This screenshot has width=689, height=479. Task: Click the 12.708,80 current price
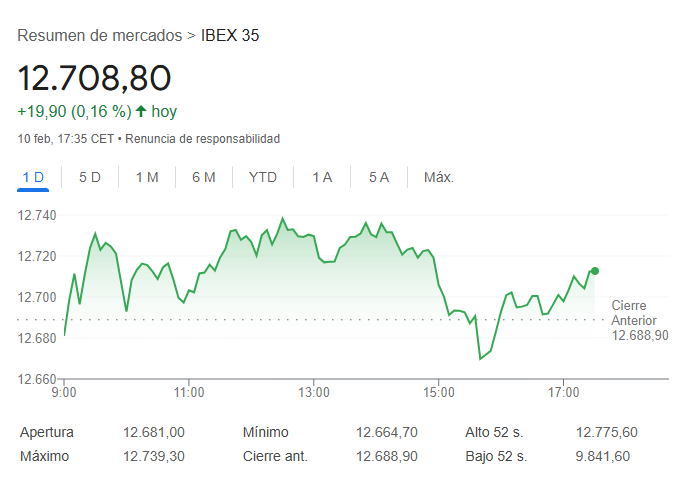[x=95, y=77]
